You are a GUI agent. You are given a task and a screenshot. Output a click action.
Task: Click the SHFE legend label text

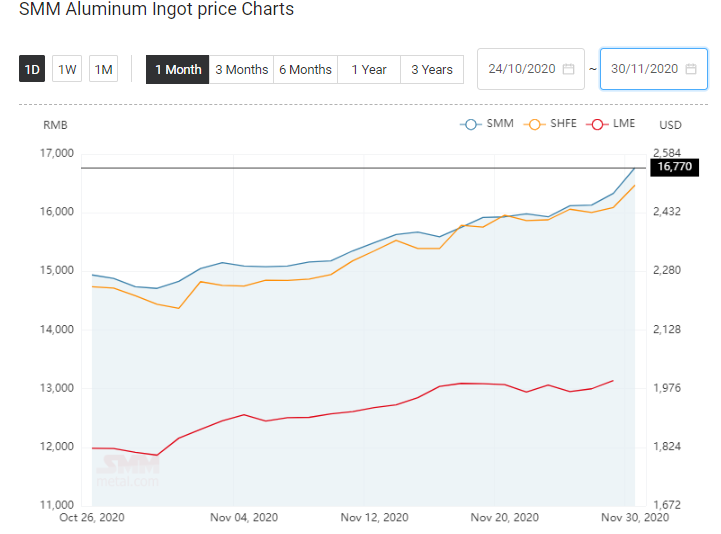[563, 123]
